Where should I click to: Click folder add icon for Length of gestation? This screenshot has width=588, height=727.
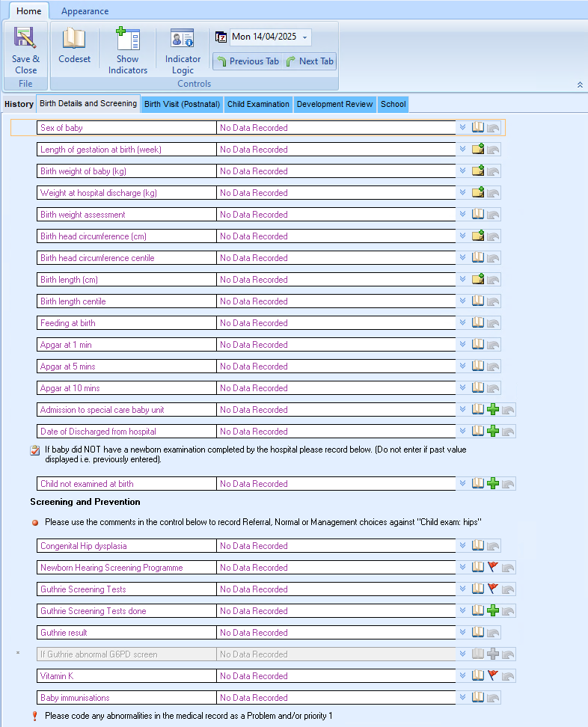tap(477, 150)
